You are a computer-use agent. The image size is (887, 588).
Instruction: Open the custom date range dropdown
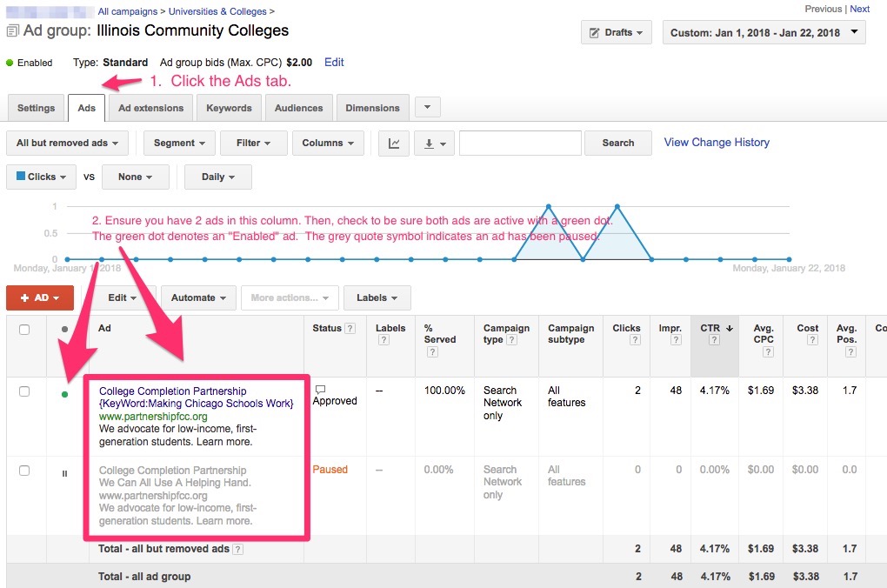764,33
